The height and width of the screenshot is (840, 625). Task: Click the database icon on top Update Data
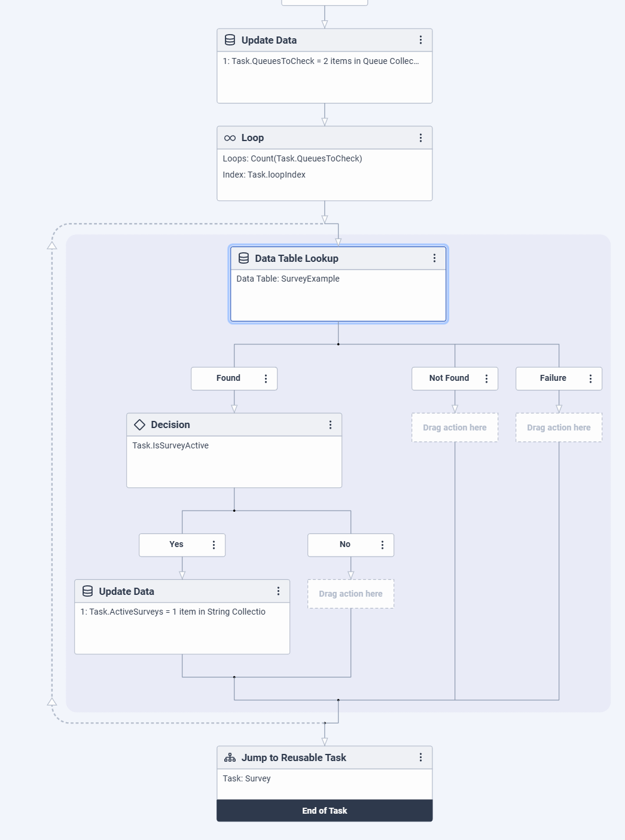pos(230,40)
